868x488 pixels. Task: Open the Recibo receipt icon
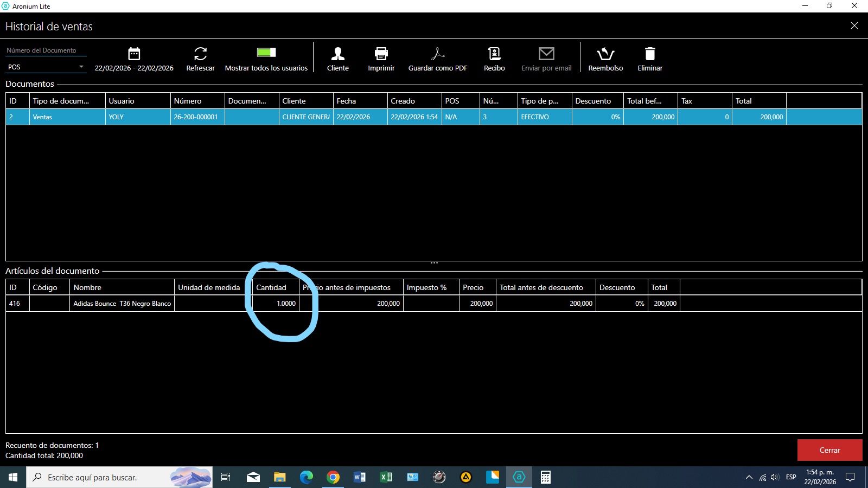point(494,54)
